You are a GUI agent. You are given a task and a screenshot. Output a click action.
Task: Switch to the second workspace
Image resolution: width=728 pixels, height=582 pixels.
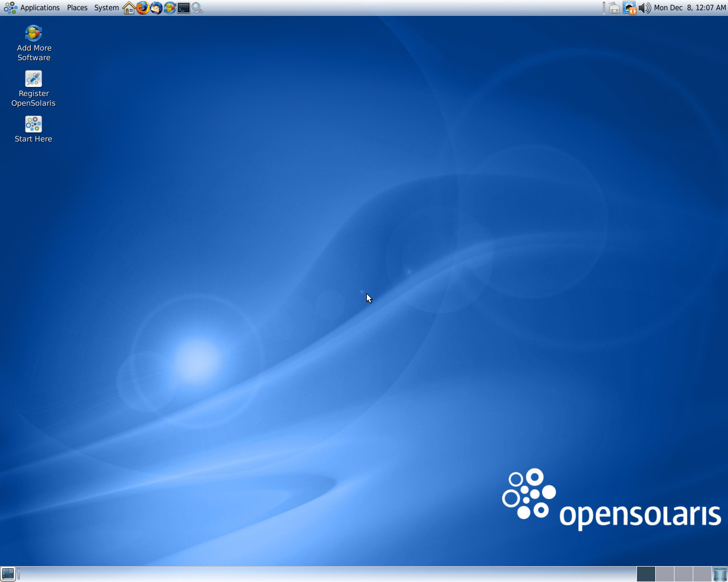pyautogui.click(x=664, y=574)
